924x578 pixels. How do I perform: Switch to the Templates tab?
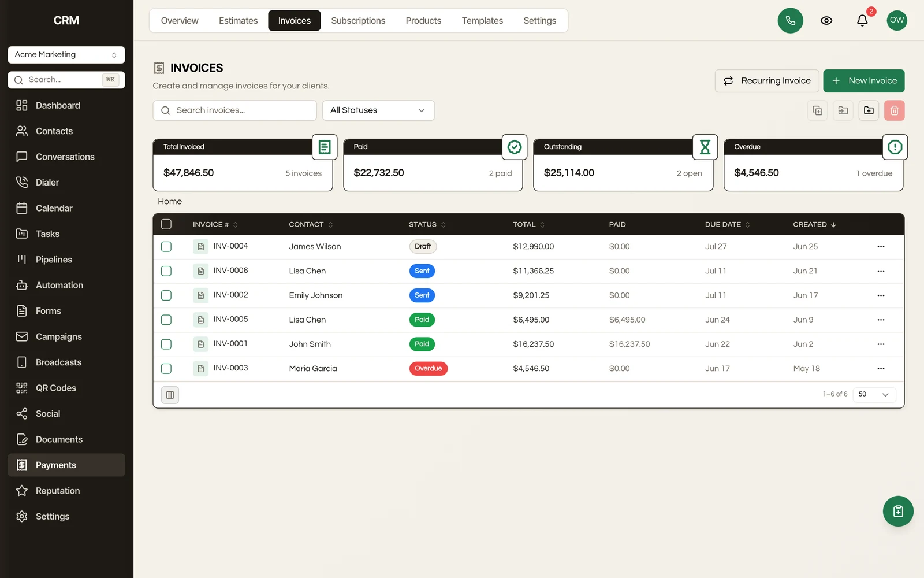pyautogui.click(x=482, y=21)
